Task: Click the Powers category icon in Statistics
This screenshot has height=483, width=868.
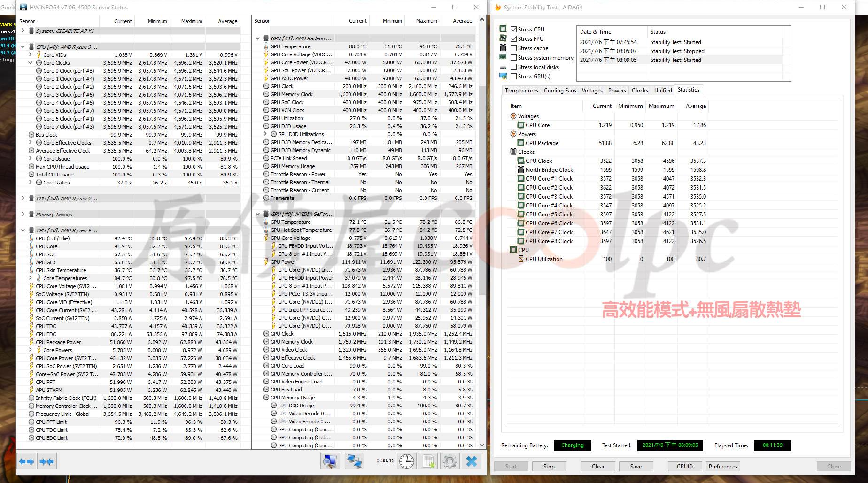Action: pyautogui.click(x=513, y=134)
